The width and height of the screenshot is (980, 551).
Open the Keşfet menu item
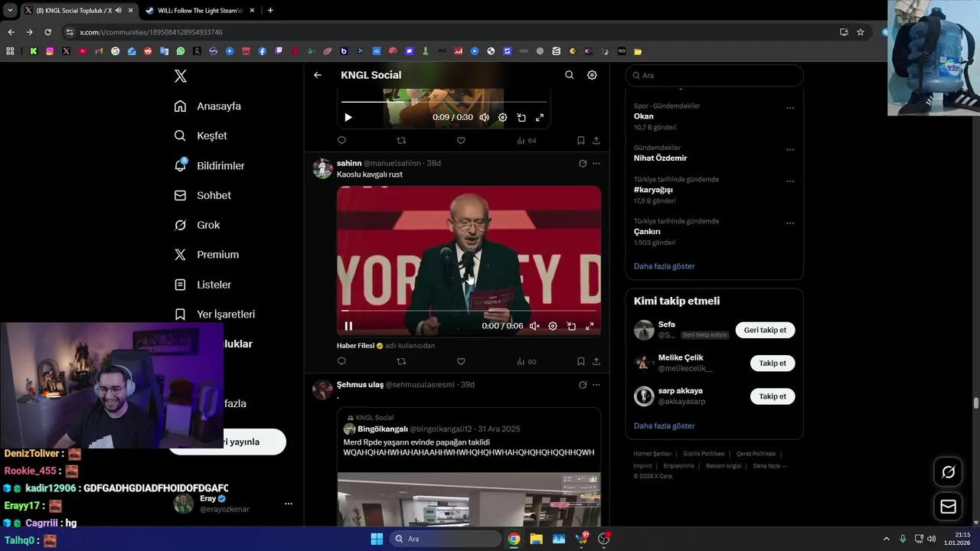tap(201, 135)
